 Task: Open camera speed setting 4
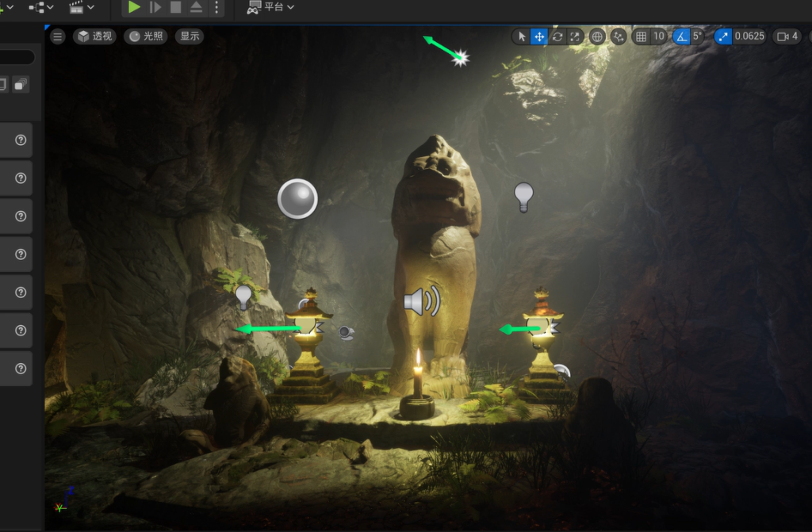click(787, 36)
